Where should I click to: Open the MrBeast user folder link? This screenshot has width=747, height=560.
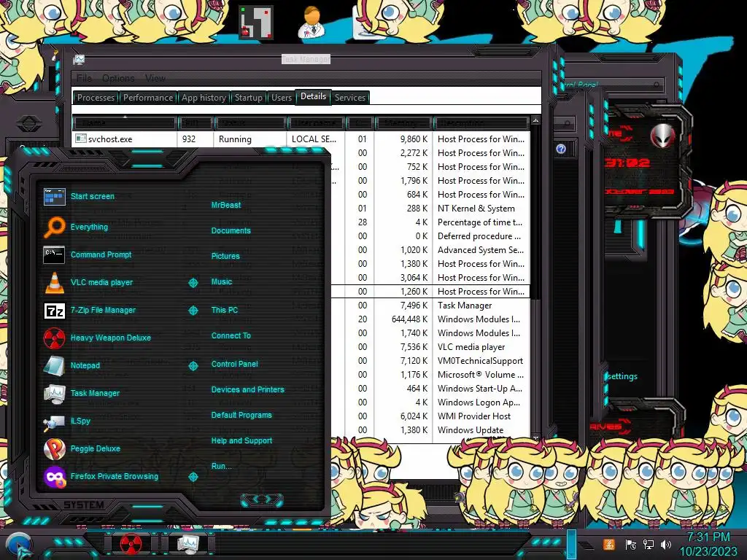(x=226, y=205)
